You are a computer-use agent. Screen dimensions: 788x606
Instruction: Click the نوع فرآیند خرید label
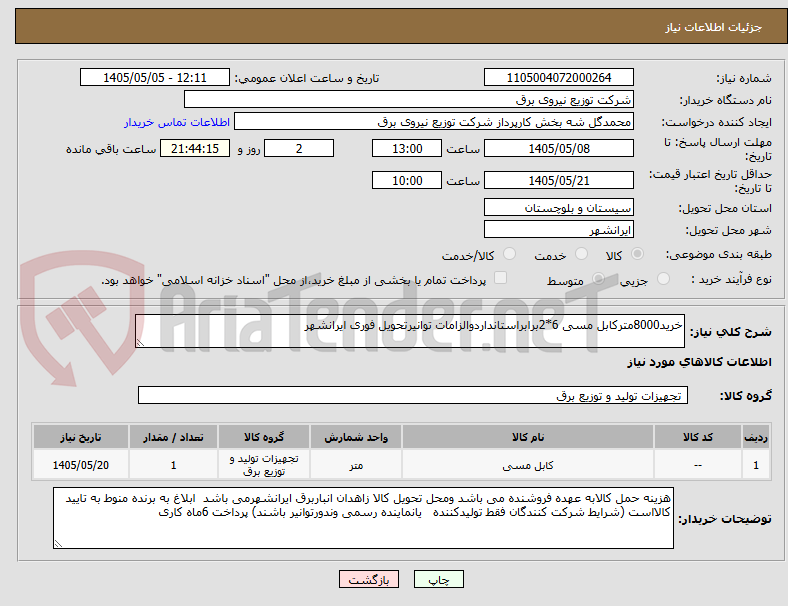[732, 279]
